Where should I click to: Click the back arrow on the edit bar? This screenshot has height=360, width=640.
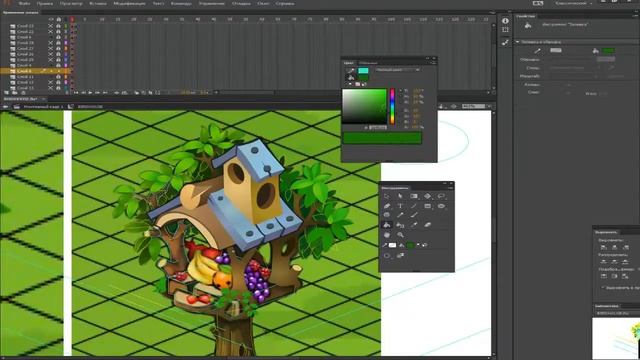(6, 107)
